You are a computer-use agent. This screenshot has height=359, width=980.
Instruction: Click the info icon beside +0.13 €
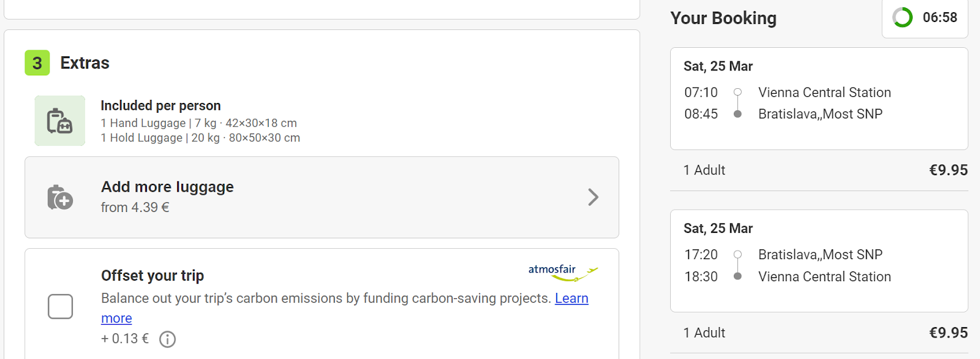167,339
